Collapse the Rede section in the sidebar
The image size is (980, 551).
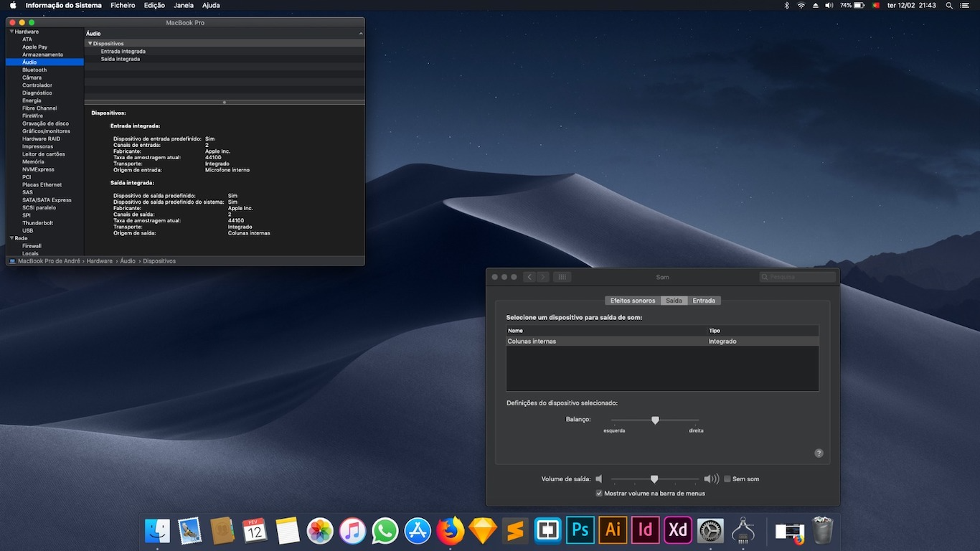[x=11, y=238]
